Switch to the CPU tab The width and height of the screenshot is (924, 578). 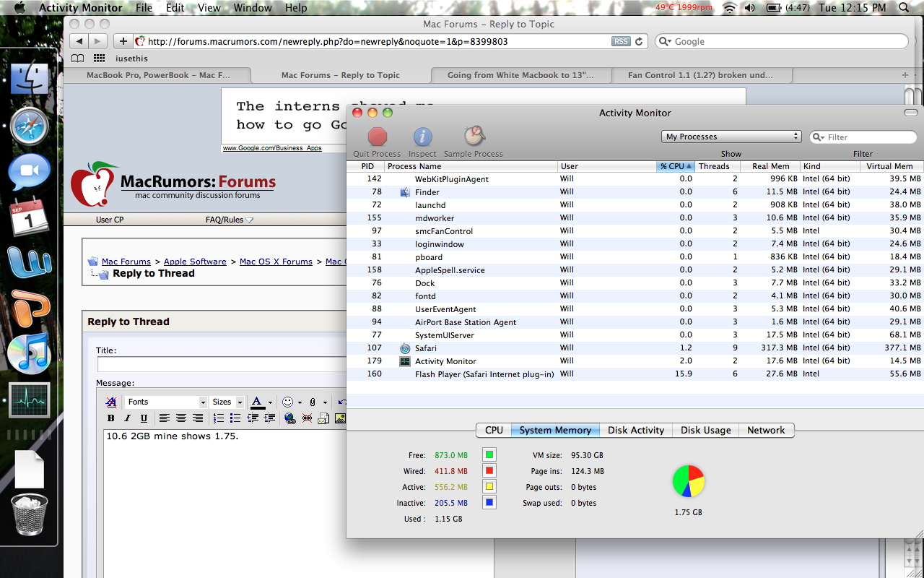[x=494, y=430]
